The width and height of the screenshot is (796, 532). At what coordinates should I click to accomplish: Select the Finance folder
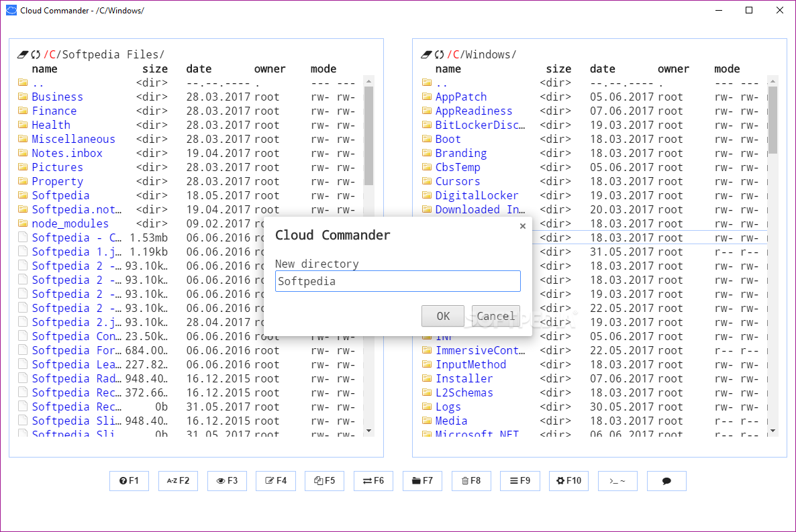54,111
